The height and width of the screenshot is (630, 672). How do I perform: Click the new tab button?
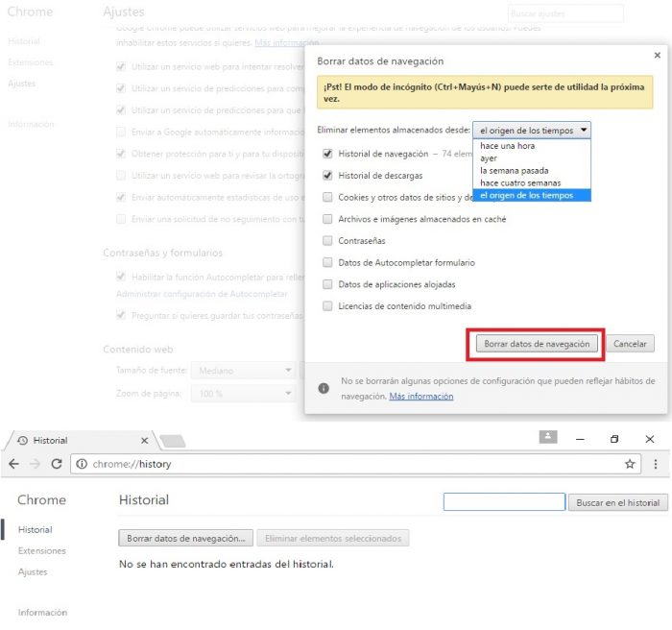(x=172, y=441)
